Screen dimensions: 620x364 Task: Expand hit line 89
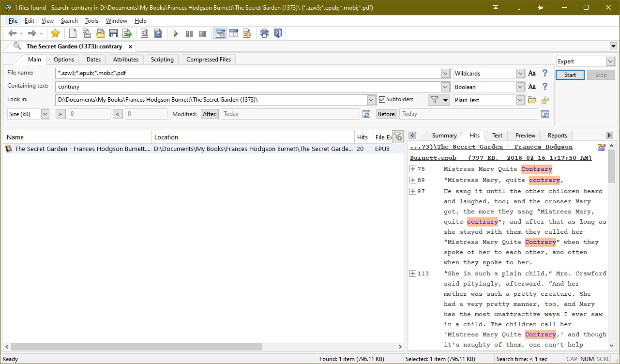point(413,180)
